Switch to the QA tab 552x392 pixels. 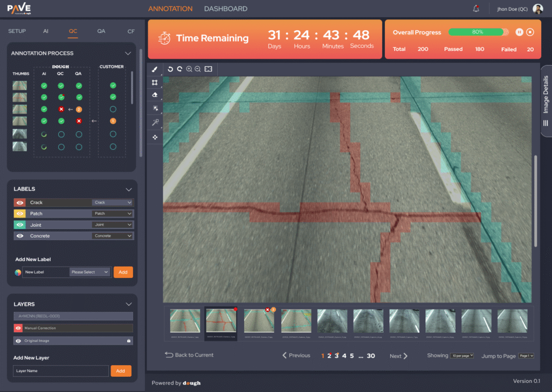[101, 31]
